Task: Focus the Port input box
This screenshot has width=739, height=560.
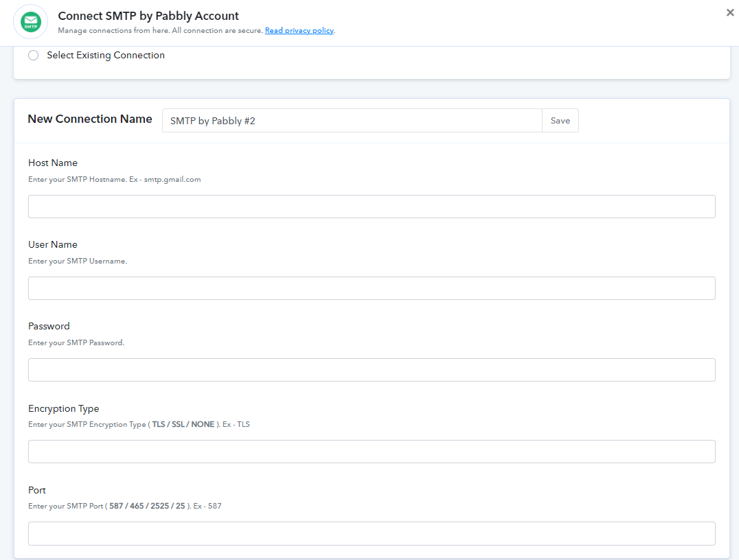Action: tap(372, 534)
